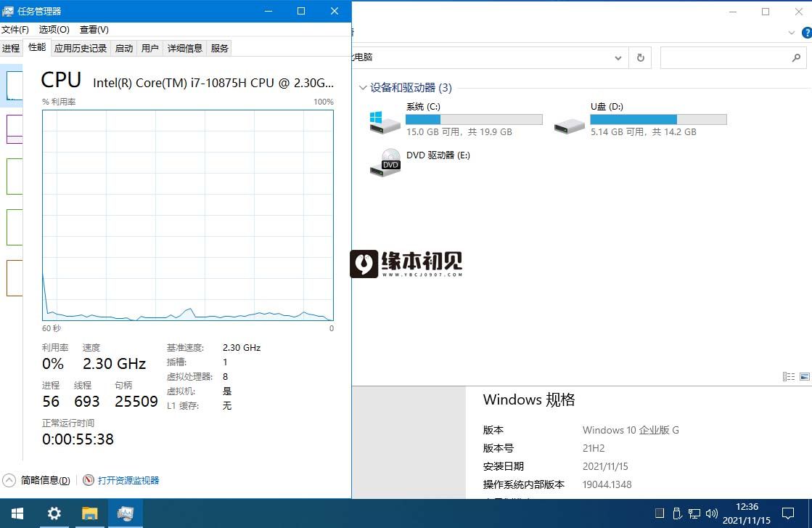Select the CPU mini graph in sidebar

(x=14, y=86)
